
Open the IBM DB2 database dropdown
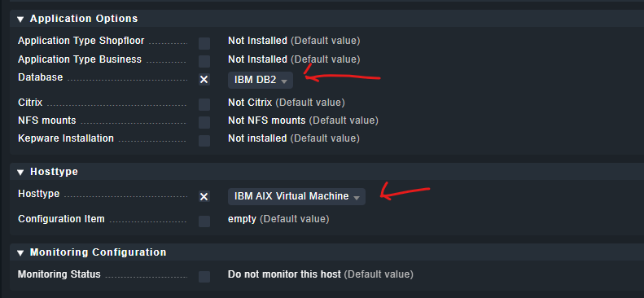[261, 80]
